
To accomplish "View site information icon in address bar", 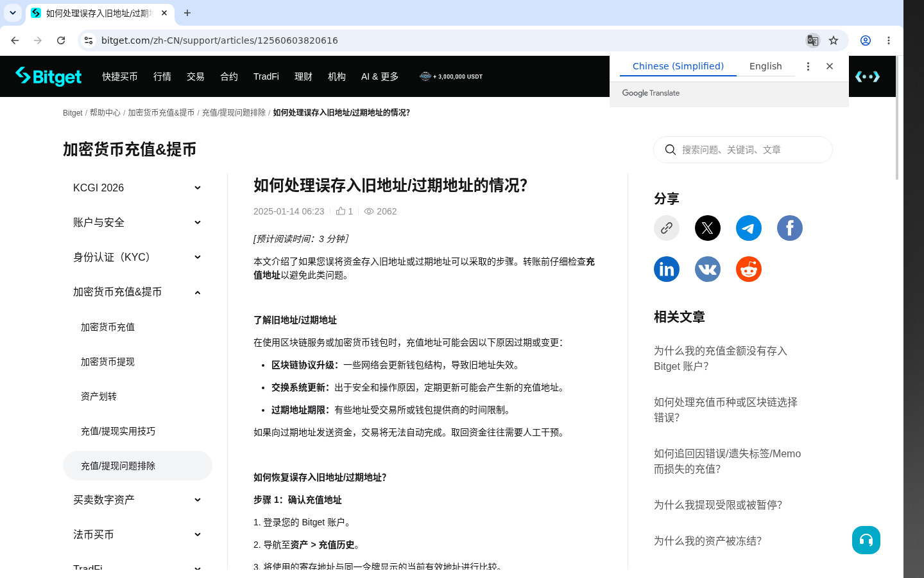I will click(89, 40).
